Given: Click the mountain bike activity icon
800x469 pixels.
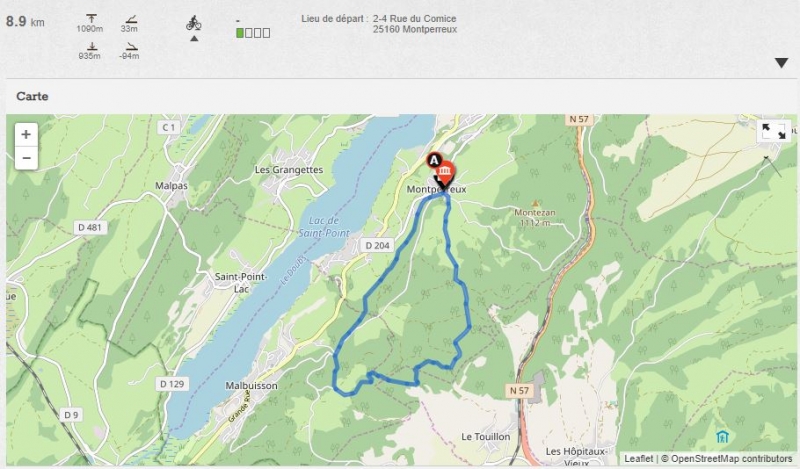Looking at the screenshot, I should click(193, 23).
